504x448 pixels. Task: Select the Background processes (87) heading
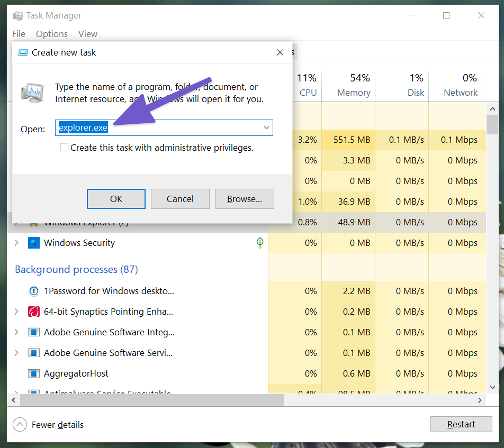coord(76,269)
